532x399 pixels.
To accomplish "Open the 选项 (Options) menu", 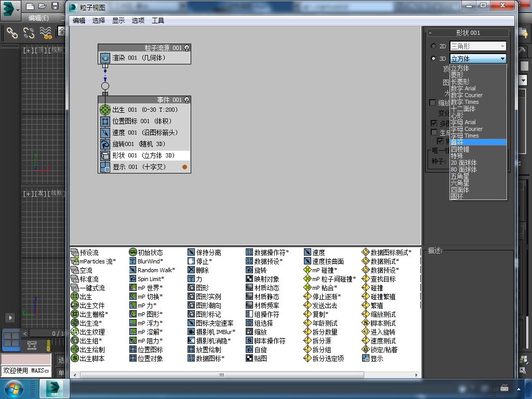I will tap(138, 20).
